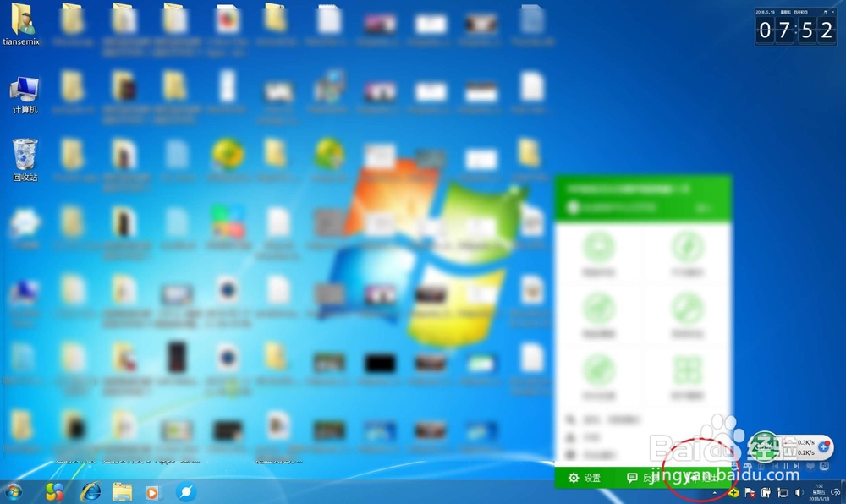Click the green floating ball widget
The height and width of the screenshot is (504, 846).
pyautogui.click(x=765, y=446)
